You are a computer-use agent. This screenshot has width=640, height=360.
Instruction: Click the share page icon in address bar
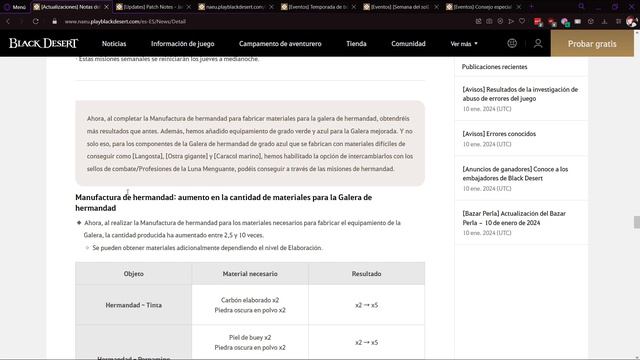(x=478, y=21)
